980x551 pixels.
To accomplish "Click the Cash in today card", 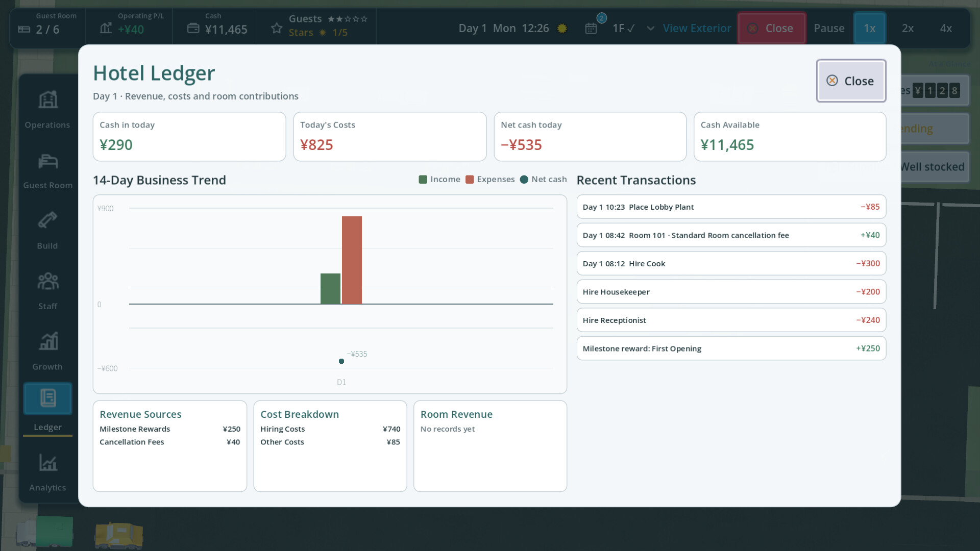I will click(x=189, y=137).
